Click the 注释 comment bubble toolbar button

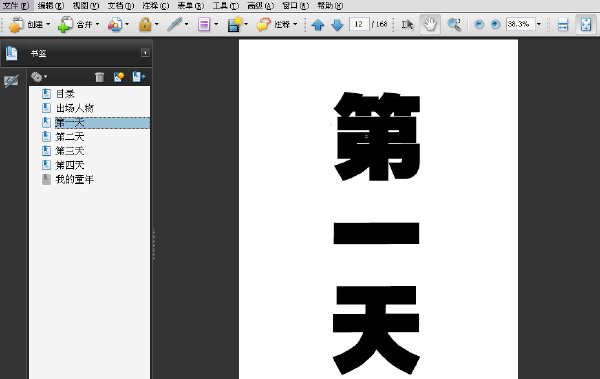273,25
